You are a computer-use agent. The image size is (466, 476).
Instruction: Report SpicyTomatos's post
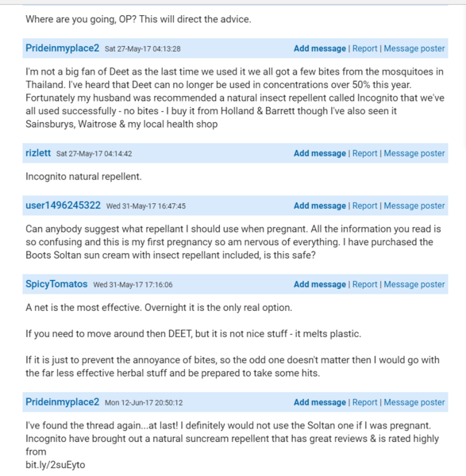point(364,285)
